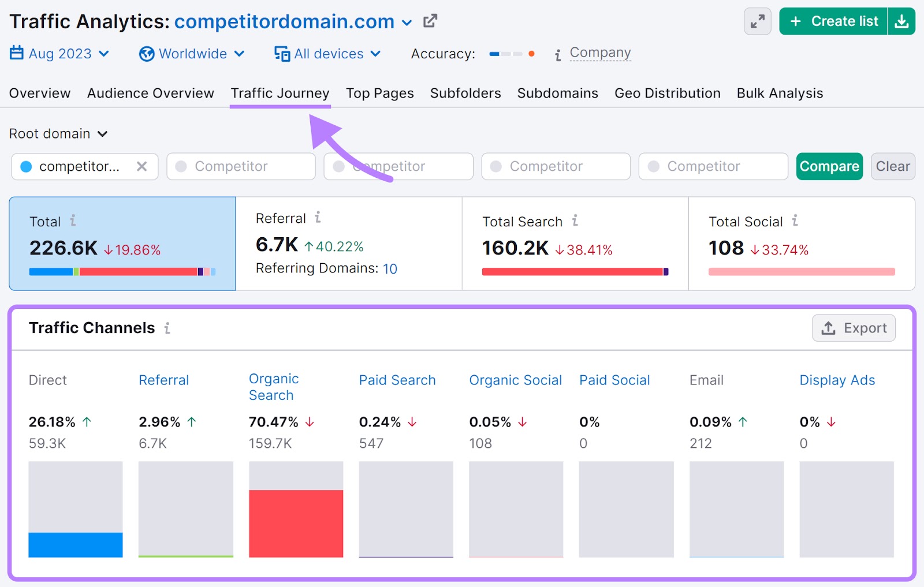
Task: Click the info icon next to Traffic Channels
Action: pos(167,328)
